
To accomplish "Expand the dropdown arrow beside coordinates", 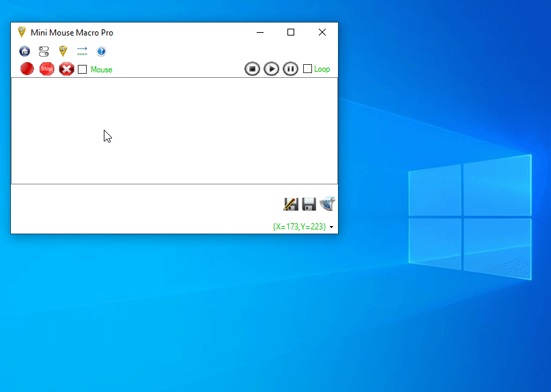I will coord(332,227).
